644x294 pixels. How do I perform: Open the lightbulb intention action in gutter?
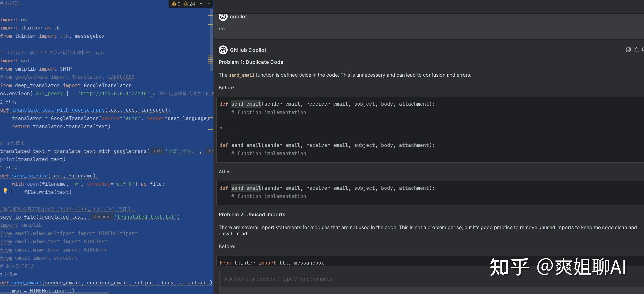[x=5, y=191]
